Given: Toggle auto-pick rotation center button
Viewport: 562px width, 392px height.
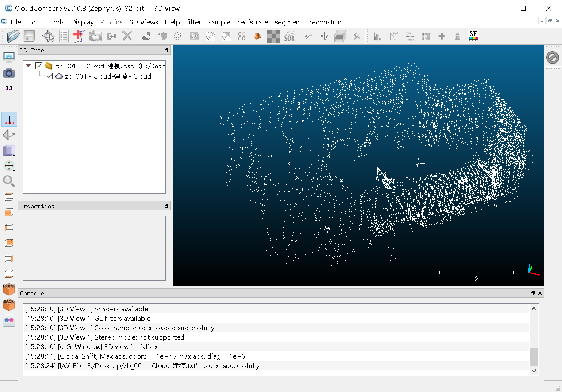Looking at the screenshot, I should click(9, 119).
